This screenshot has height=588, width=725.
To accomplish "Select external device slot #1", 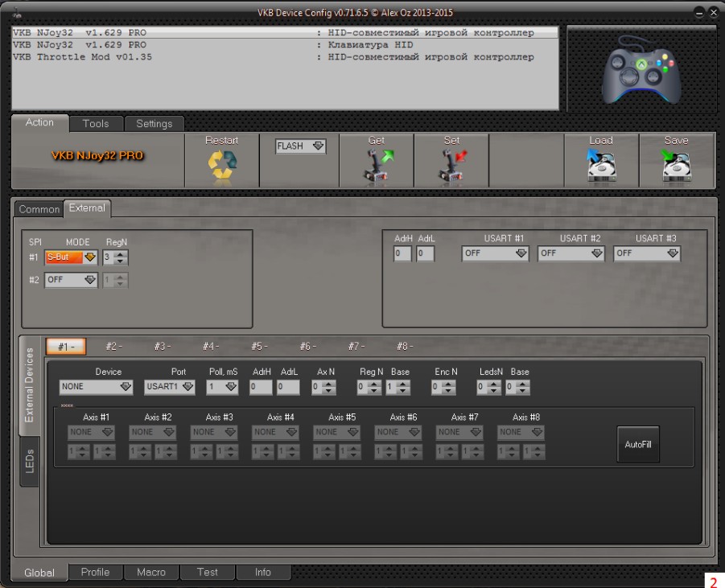I will (x=66, y=346).
